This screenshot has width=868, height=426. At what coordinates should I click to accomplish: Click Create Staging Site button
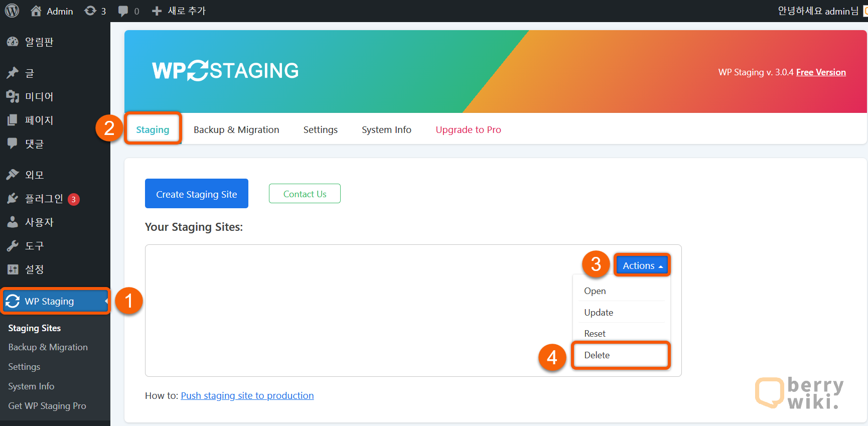(x=197, y=194)
